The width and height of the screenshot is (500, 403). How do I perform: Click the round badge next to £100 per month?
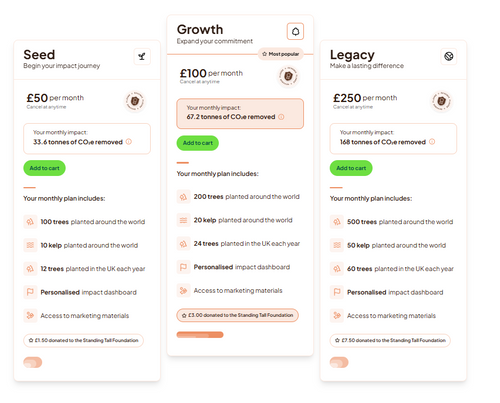tap(288, 76)
